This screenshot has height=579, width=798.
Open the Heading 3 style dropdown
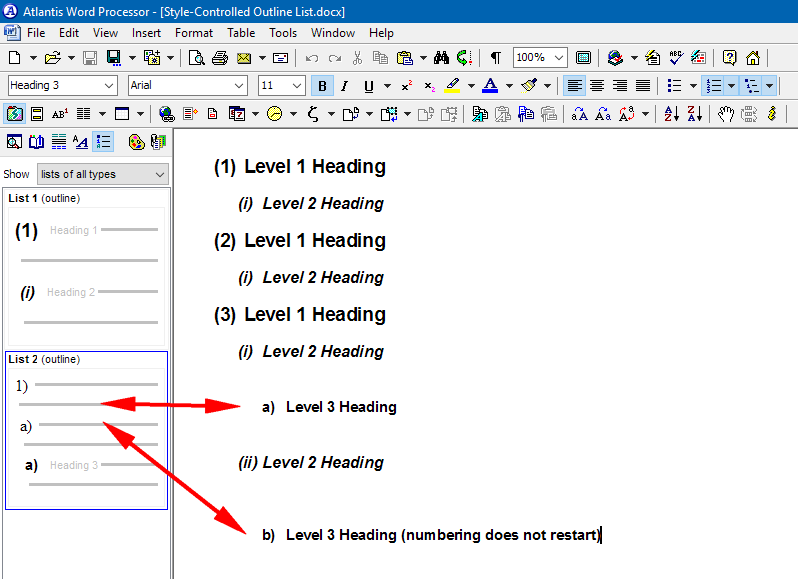[x=108, y=86]
